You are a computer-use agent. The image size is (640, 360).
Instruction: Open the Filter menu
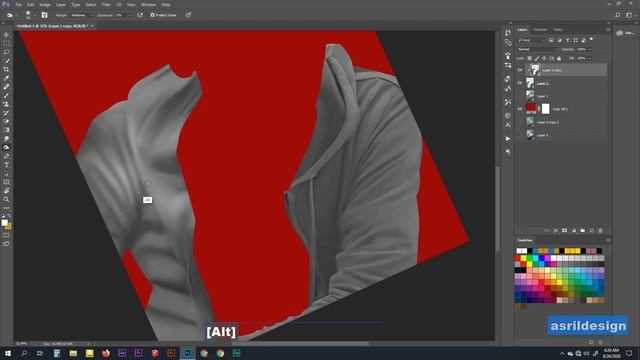pyautogui.click(x=106, y=4)
